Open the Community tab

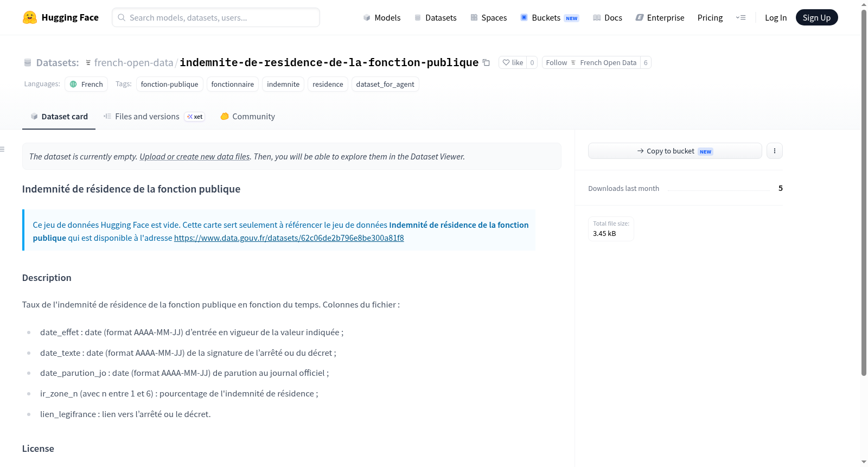click(x=248, y=117)
